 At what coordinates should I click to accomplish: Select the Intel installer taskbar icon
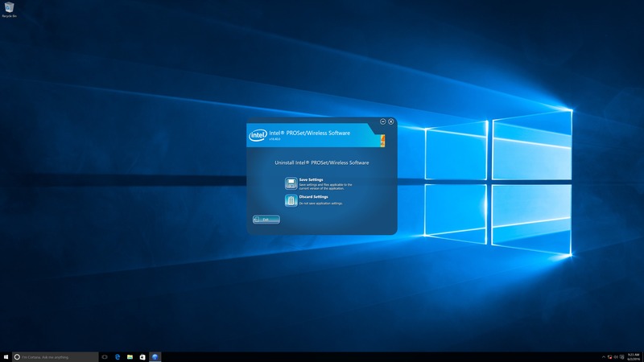tap(155, 356)
